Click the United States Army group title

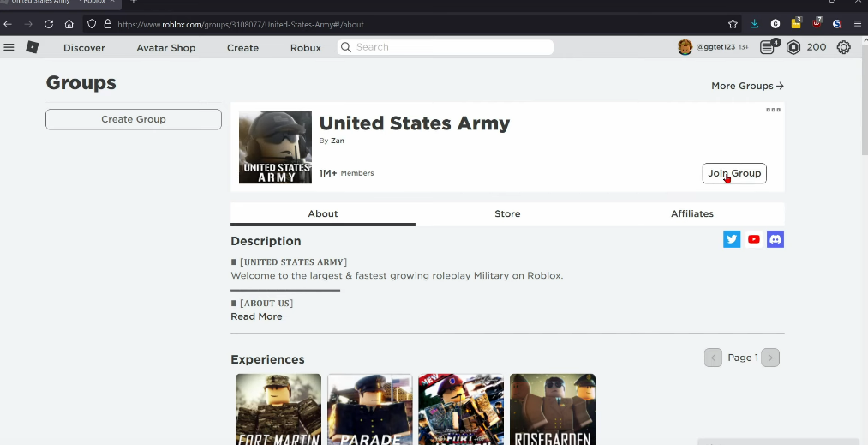415,123
